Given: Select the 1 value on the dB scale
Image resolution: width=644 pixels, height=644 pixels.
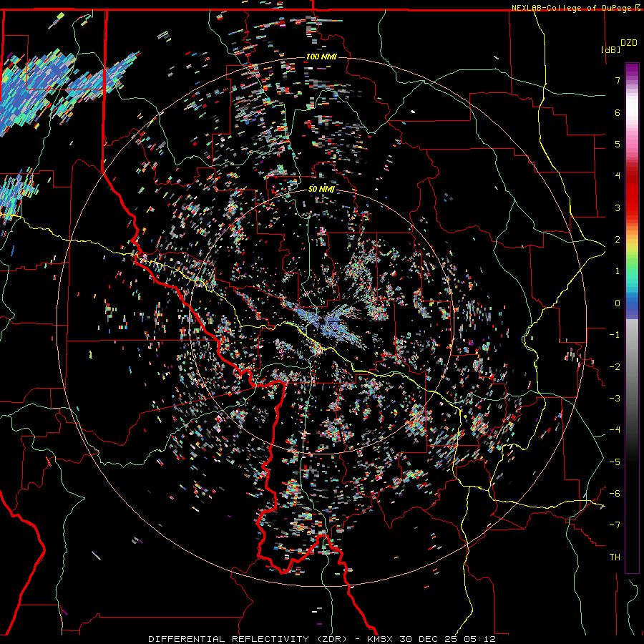Looking at the screenshot, I should [x=618, y=271].
